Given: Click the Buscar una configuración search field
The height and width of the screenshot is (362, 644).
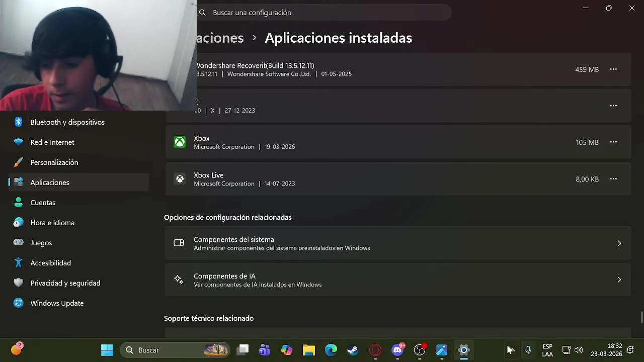Looking at the screenshot, I should (x=325, y=13).
